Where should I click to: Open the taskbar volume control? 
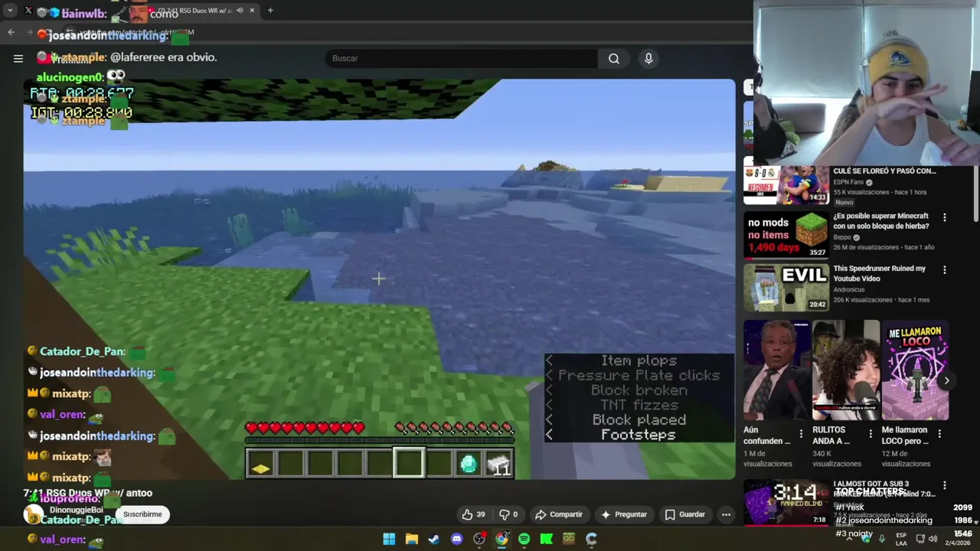933,539
